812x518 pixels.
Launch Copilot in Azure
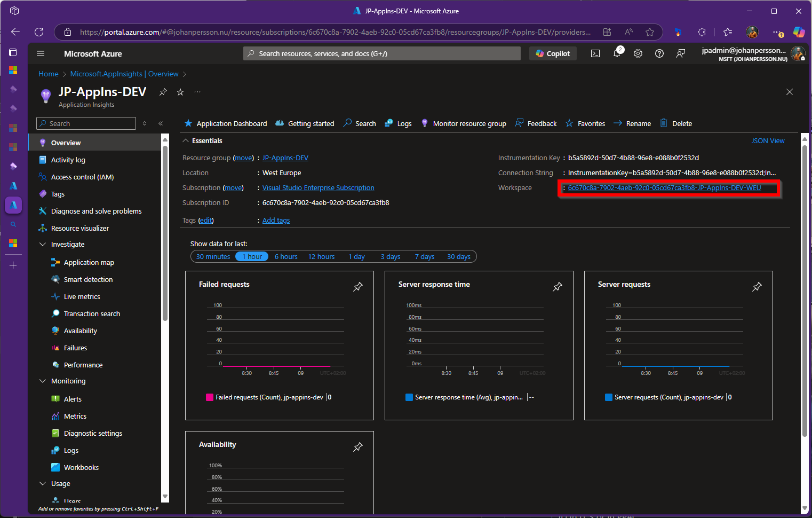click(553, 53)
